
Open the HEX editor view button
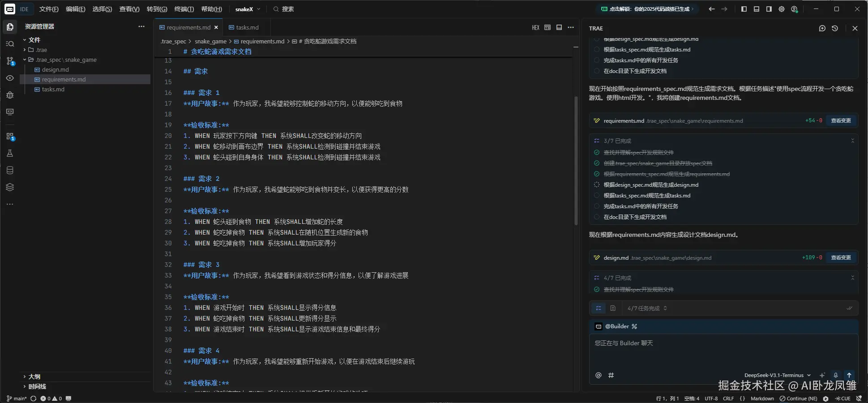pos(535,28)
